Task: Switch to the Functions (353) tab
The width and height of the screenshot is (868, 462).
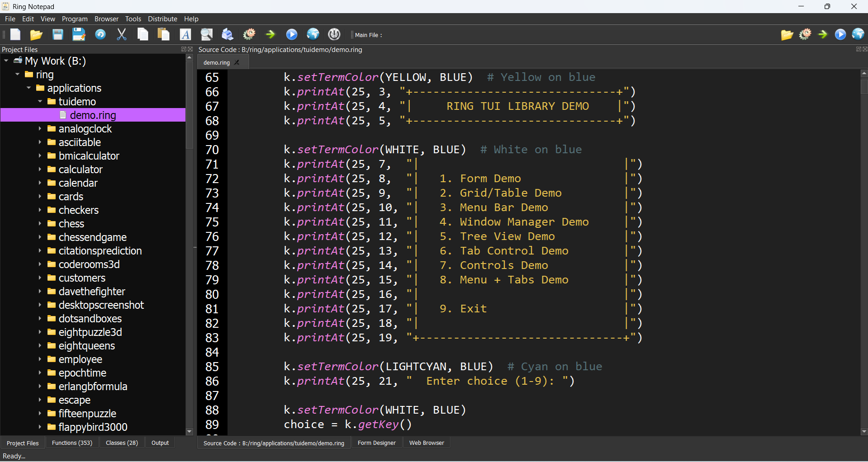Action: click(x=72, y=443)
